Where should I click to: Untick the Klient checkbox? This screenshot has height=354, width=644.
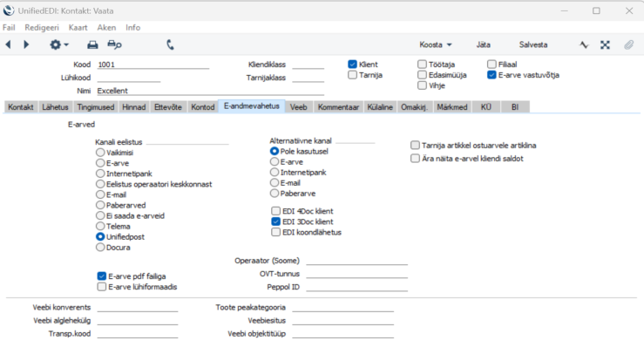click(352, 65)
